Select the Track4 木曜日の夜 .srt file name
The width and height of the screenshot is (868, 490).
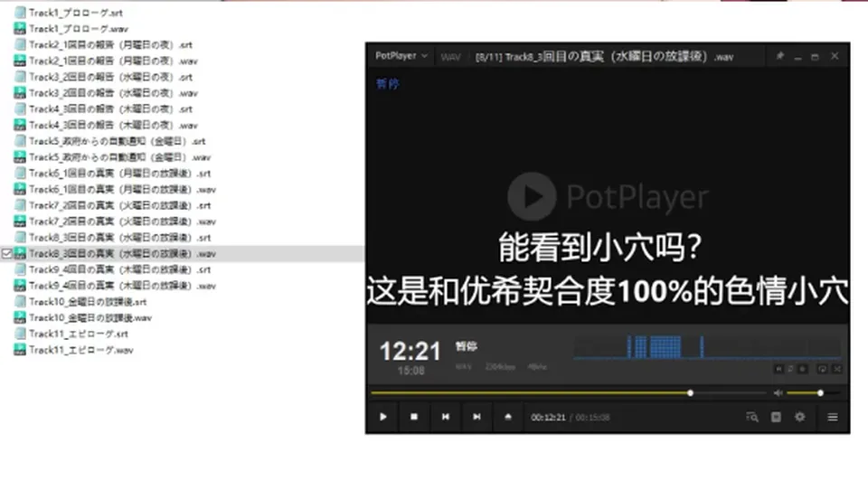[x=110, y=109]
